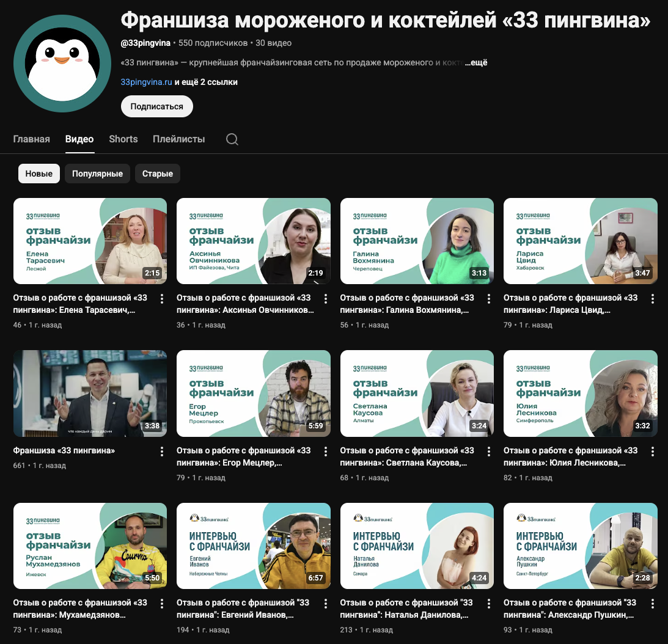Viewport: 668px width, 644px height.
Task: Open video title mentioning Галина Вохмянина
Action: coord(407,304)
